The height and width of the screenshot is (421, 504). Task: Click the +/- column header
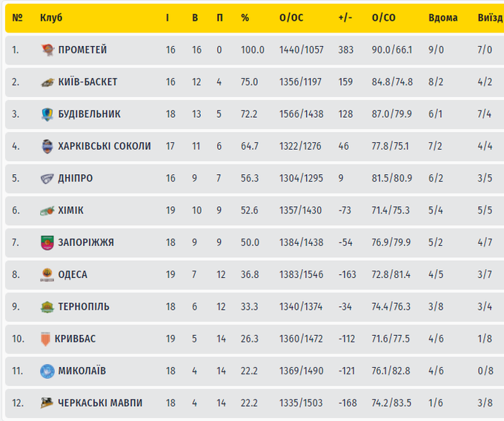pyautogui.click(x=345, y=18)
